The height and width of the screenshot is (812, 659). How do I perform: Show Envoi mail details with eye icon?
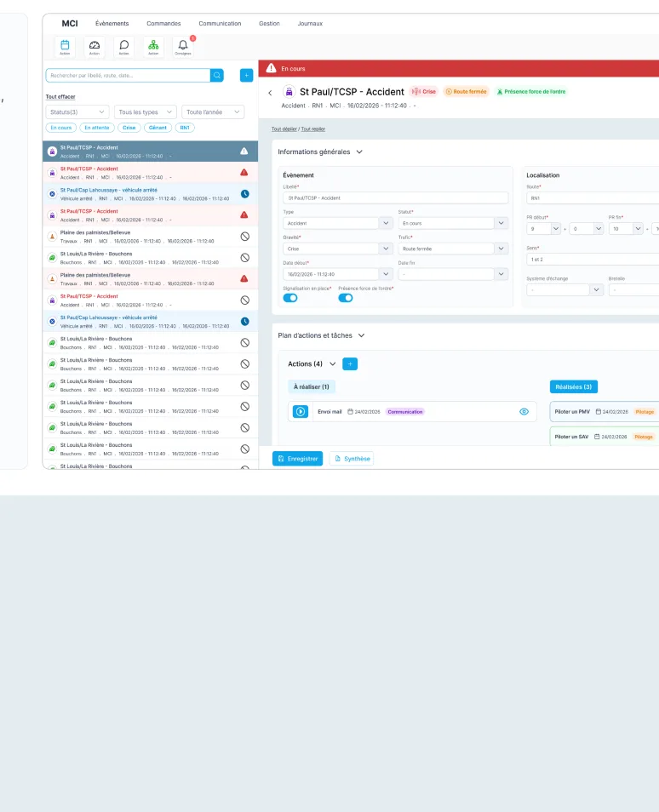click(524, 412)
